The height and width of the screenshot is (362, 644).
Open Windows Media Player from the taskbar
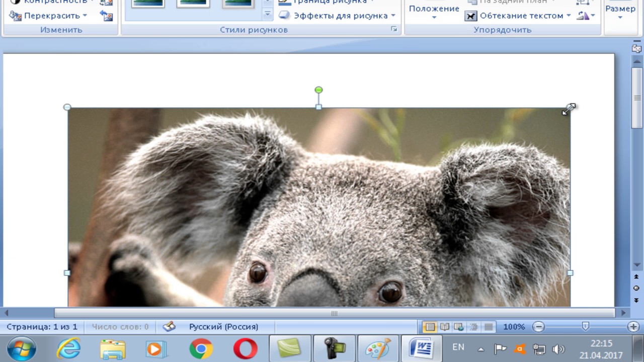[x=156, y=348]
